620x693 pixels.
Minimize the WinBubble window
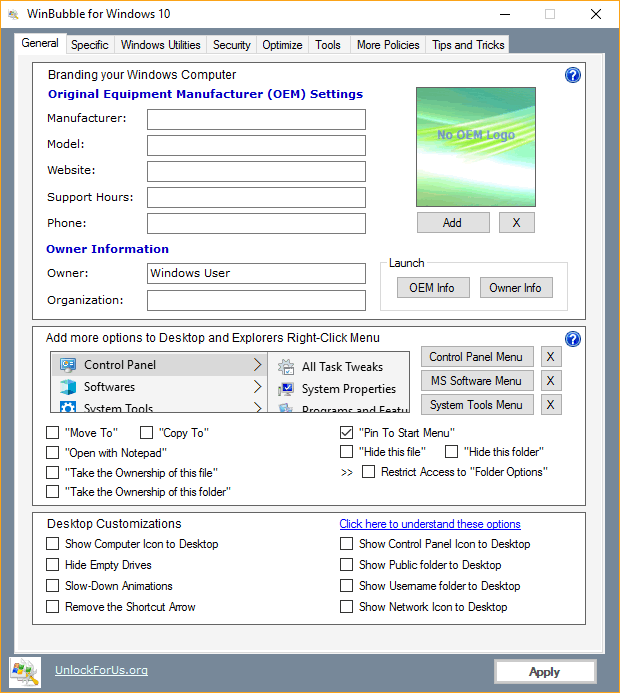505,14
